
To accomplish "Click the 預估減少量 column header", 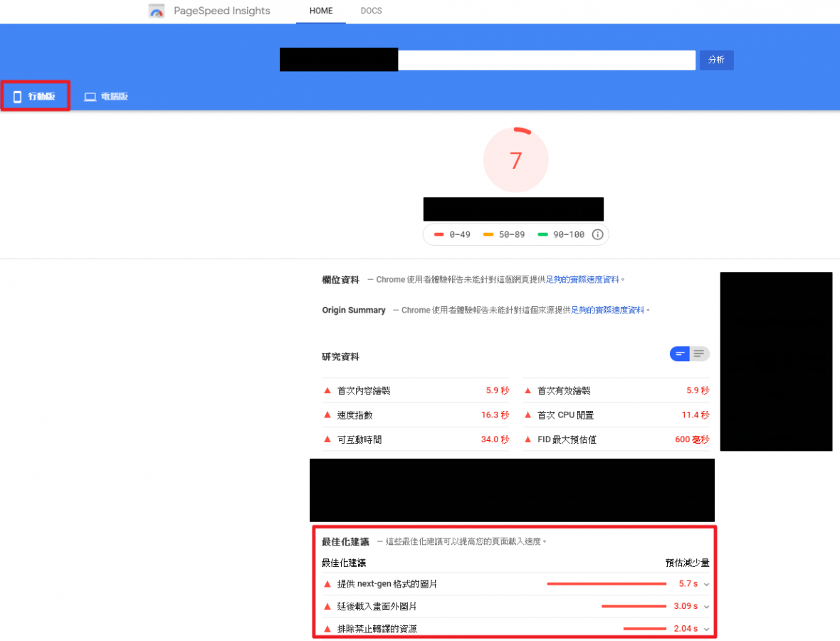I will point(688,563).
